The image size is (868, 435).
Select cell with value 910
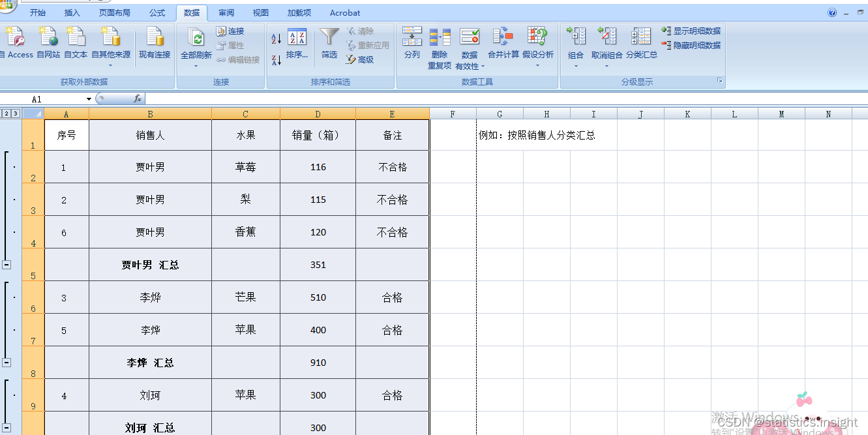pyautogui.click(x=318, y=363)
